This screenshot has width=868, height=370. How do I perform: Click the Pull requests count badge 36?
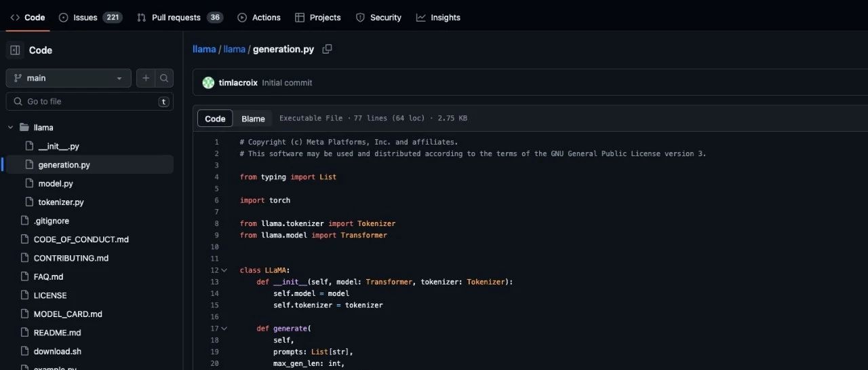[x=215, y=17]
